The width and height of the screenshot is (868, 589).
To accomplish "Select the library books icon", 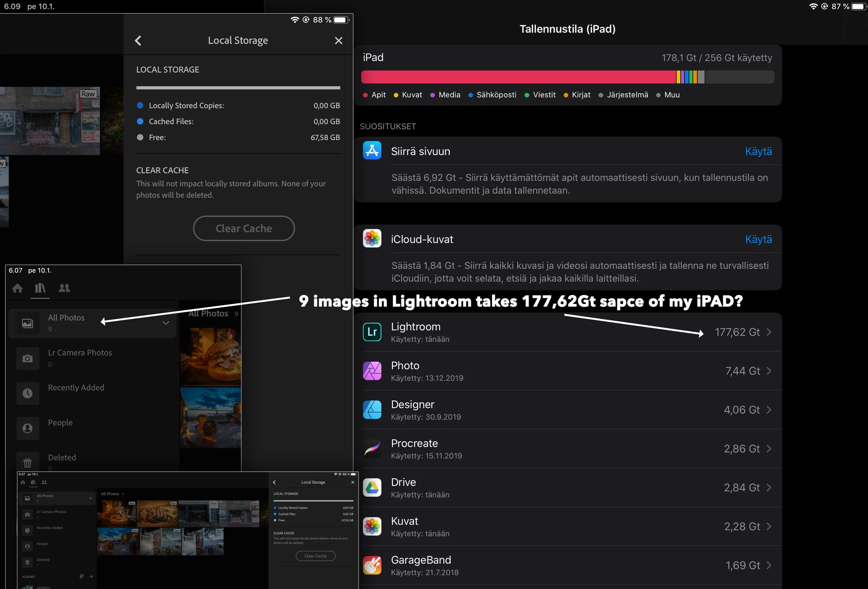I will click(40, 289).
